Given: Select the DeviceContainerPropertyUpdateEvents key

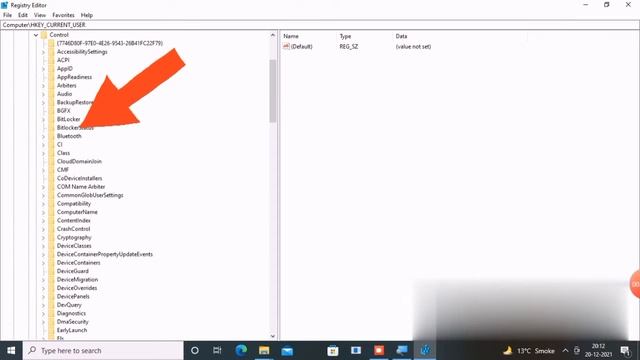Looking at the screenshot, I should coord(104,254).
